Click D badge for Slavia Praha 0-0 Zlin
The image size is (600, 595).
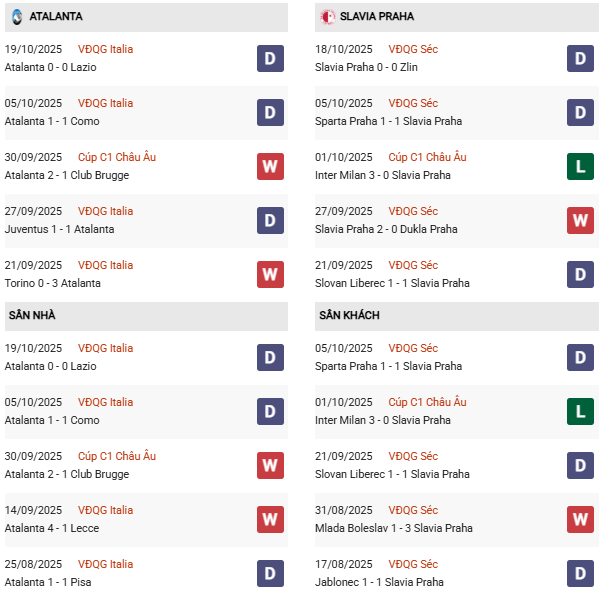(580, 58)
